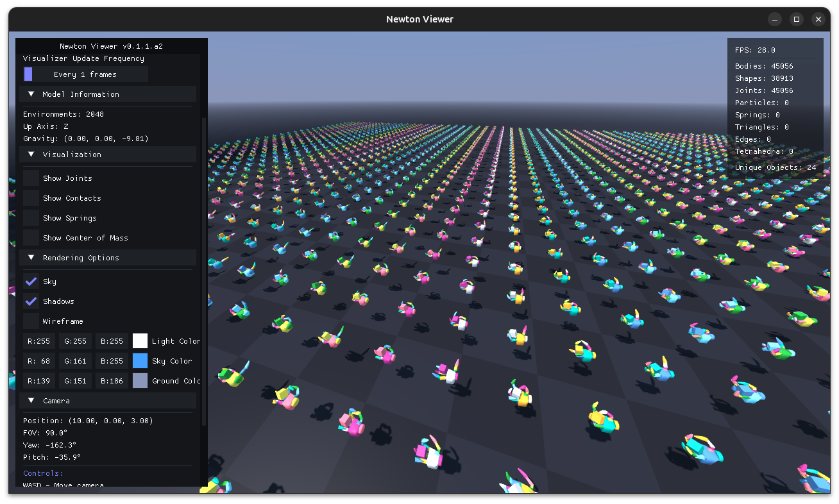Click the Ground Color swatch
This screenshot has height=504, width=839.
point(140,381)
